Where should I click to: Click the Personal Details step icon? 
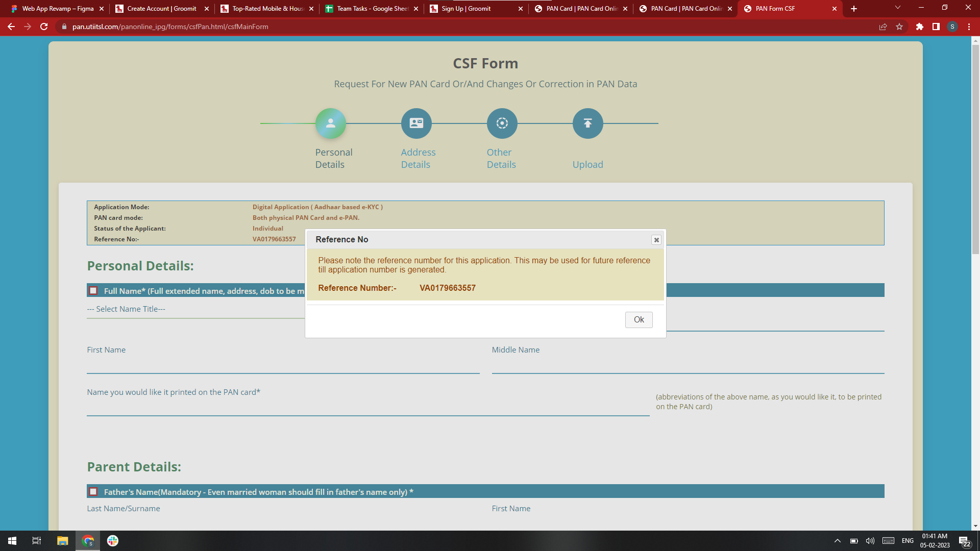pos(330,123)
